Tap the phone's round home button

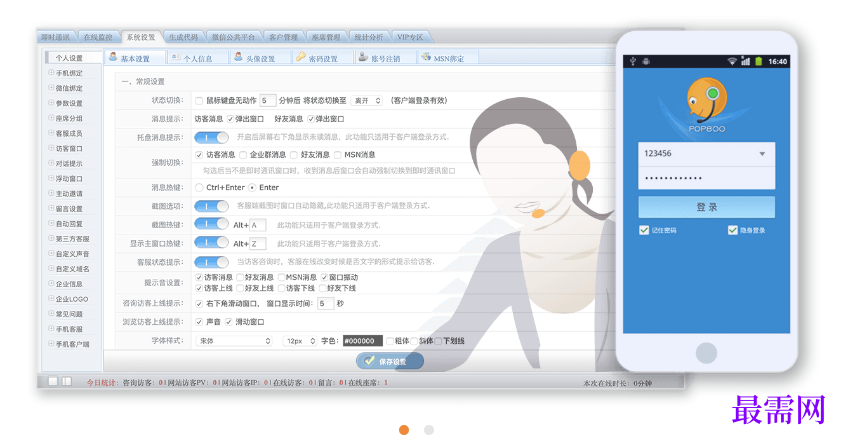706,353
